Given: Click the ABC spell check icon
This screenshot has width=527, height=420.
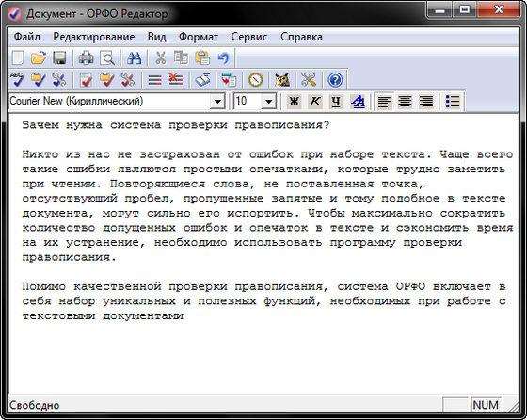Looking at the screenshot, I should click(x=17, y=80).
